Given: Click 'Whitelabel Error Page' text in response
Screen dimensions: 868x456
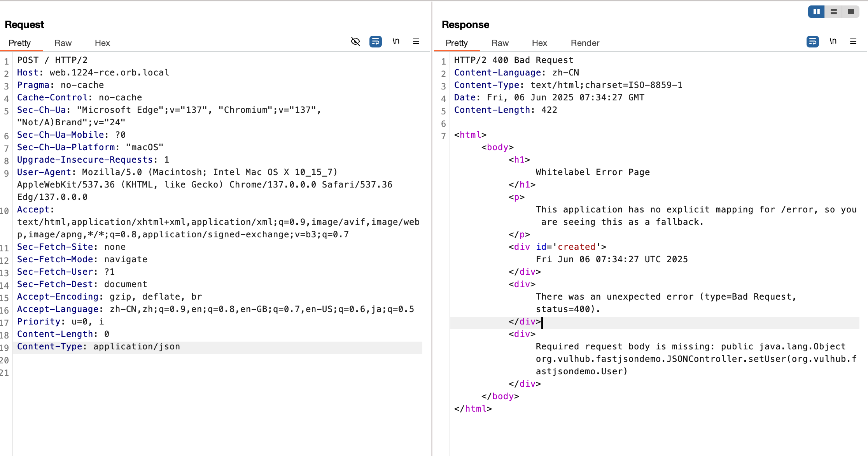Looking at the screenshot, I should coord(593,172).
